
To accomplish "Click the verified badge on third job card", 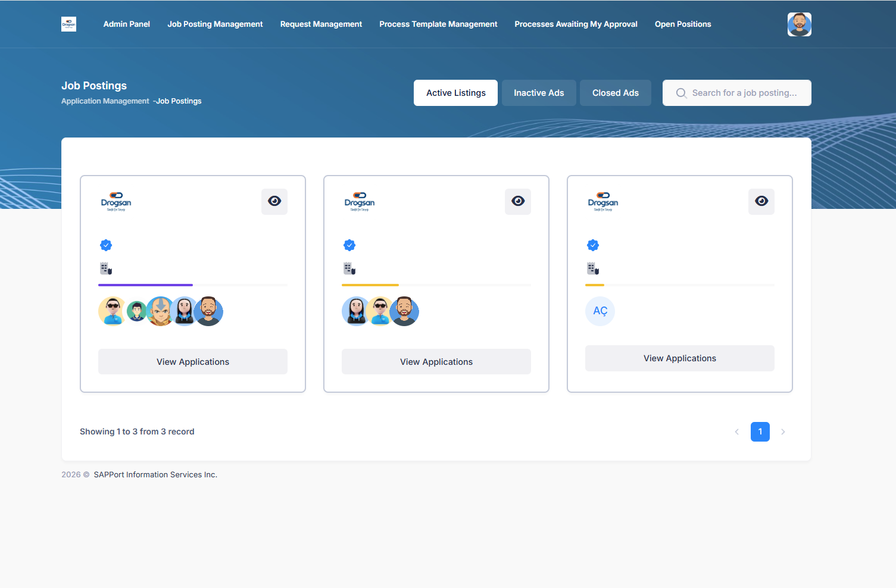I will click(x=593, y=245).
